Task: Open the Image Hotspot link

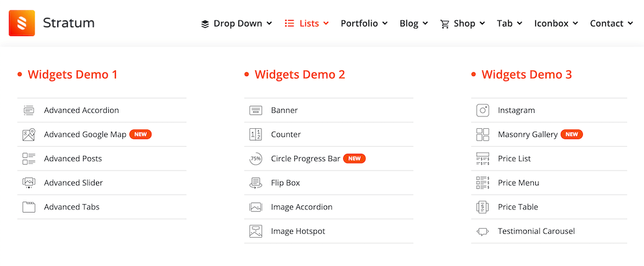Action: point(298,231)
